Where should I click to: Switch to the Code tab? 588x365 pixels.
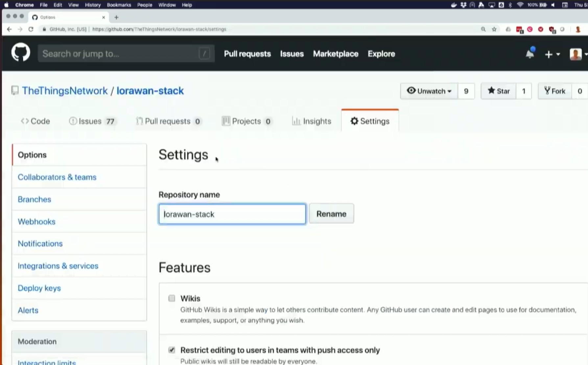[35, 121]
